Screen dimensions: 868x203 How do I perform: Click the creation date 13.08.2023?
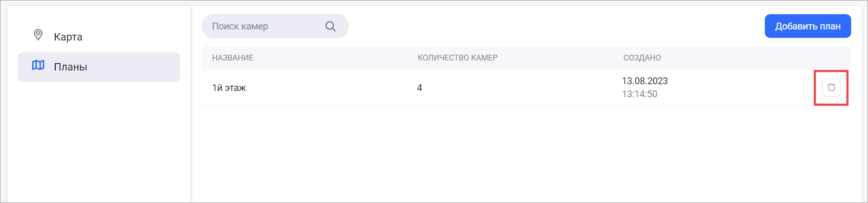[x=645, y=81]
